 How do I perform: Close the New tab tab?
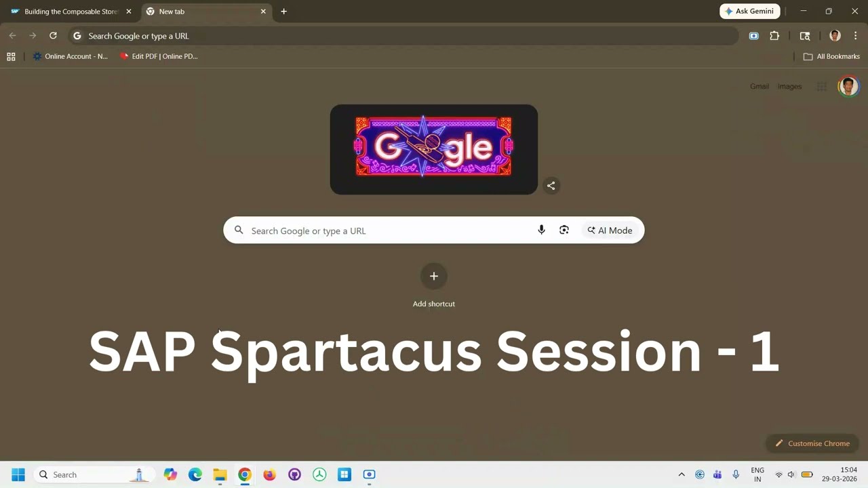263,12
